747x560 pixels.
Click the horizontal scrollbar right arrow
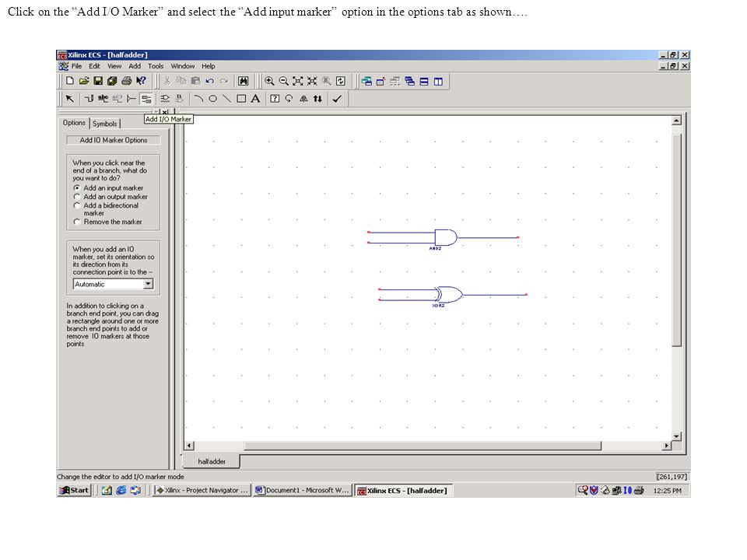pos(667,446)
